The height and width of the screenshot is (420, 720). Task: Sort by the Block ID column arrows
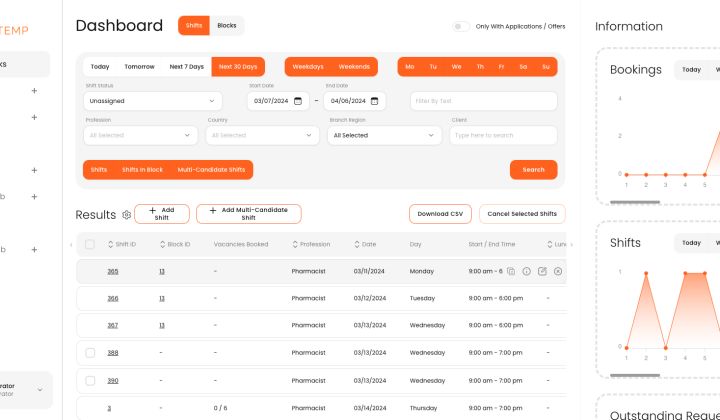click(162, 244)
